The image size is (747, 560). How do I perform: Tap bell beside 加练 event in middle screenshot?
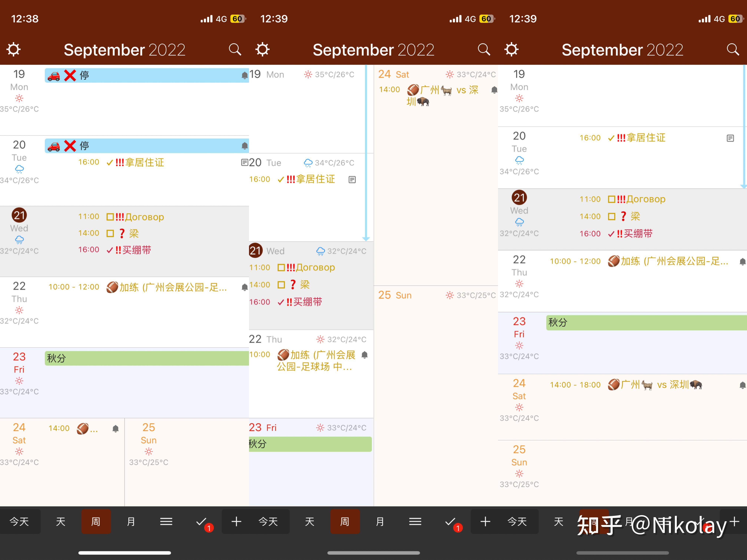[x=365, y=355]
